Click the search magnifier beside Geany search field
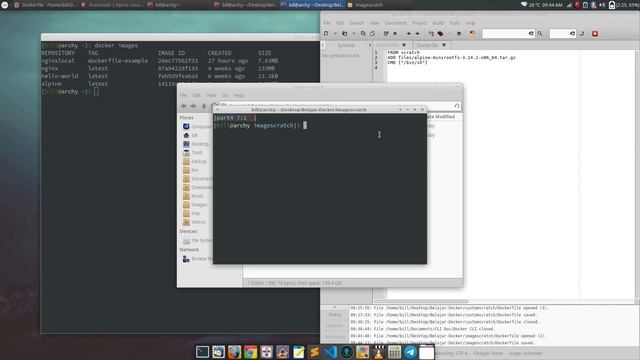Viewport: 640px width, 360px height. 540,33
